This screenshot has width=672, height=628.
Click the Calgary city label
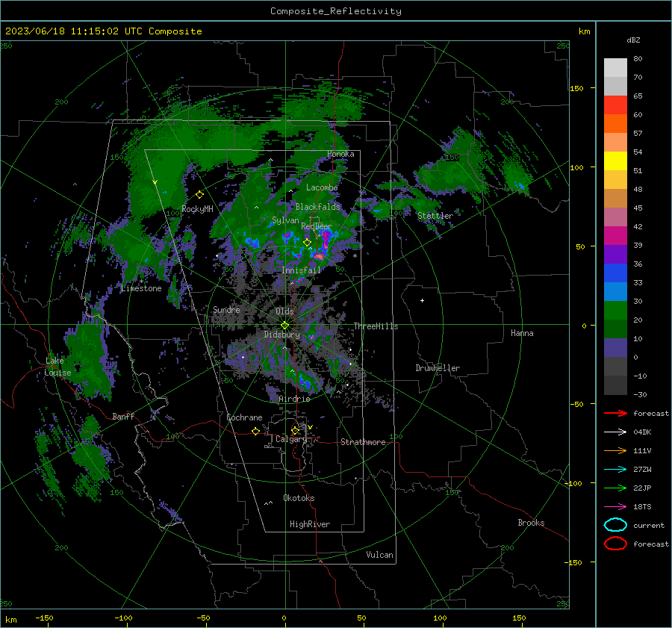(291, 439)
